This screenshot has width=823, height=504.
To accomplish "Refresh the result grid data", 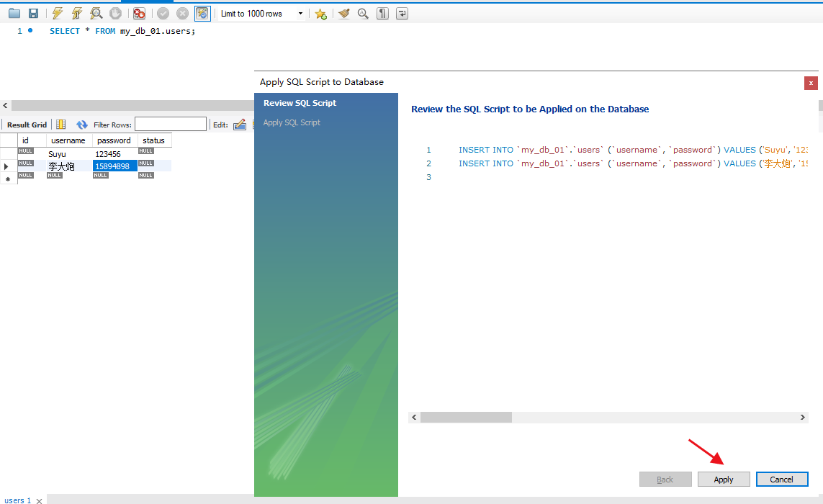I will coord(82,125).
